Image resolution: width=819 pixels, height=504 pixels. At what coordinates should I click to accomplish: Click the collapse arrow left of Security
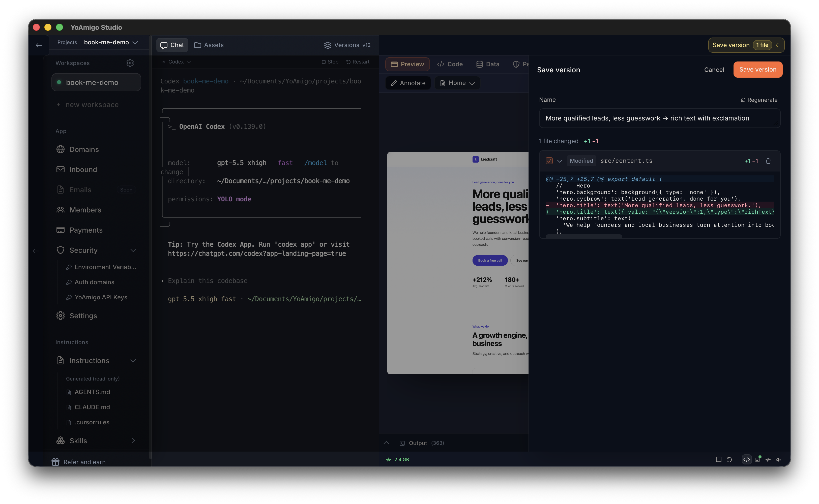point(36,251)
